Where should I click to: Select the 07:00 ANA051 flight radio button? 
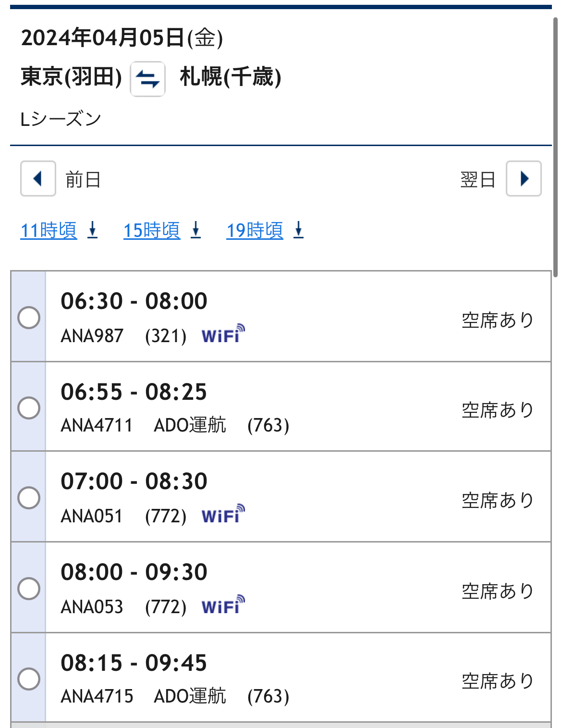[29, 497]
